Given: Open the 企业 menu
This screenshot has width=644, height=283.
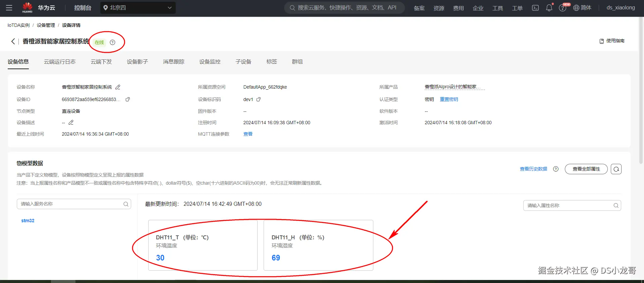Looking at the screenshot, I should coord(478,8).
